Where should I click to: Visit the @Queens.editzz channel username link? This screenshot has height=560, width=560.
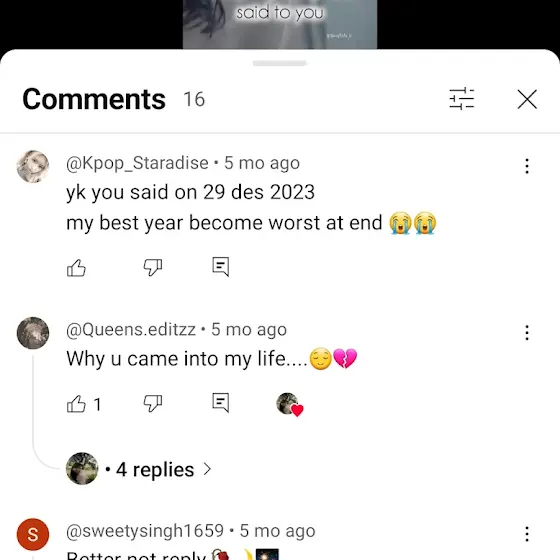click(x=131, y=329)
